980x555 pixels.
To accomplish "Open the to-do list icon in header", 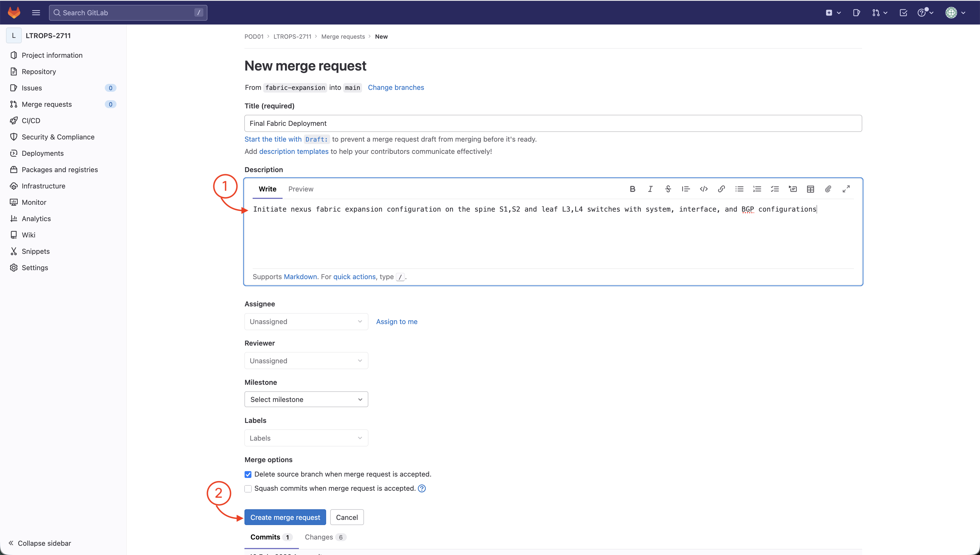I will pos(903,13).
